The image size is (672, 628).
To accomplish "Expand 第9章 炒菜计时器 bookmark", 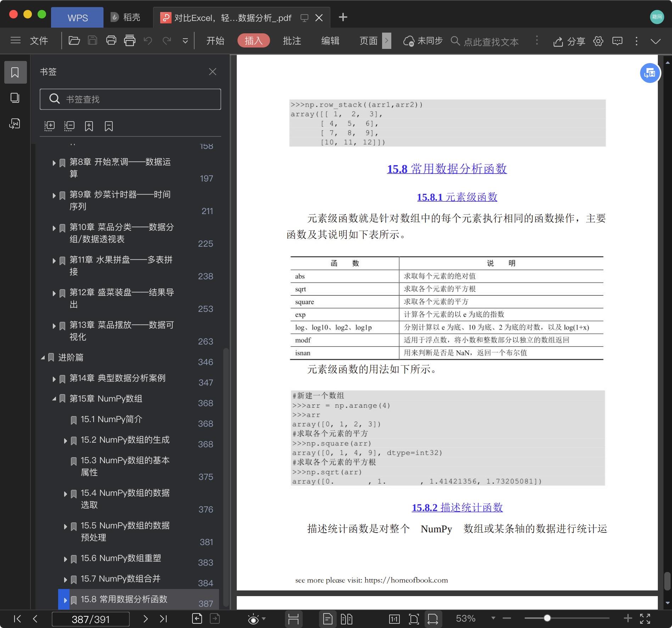I will pos(54,196).
